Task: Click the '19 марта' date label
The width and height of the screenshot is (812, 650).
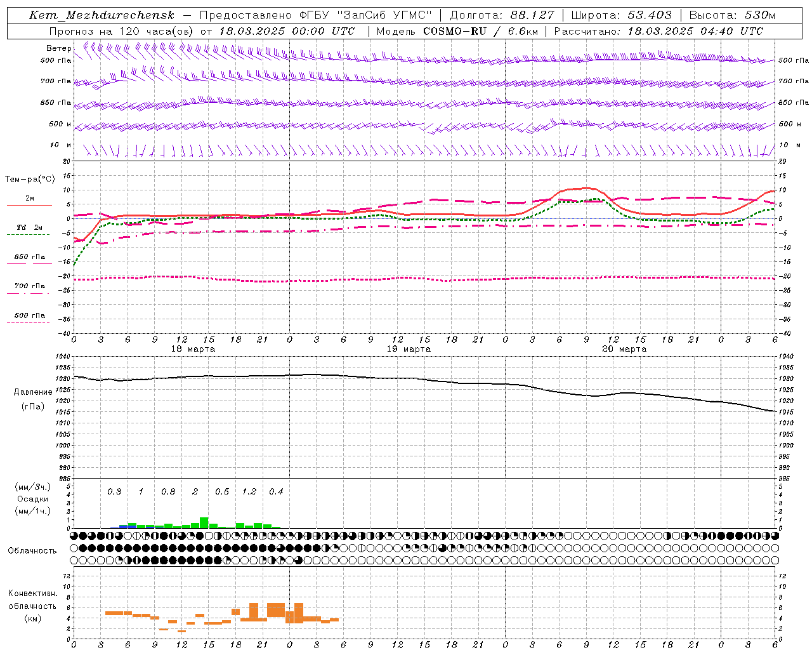Action: (409, 349)
